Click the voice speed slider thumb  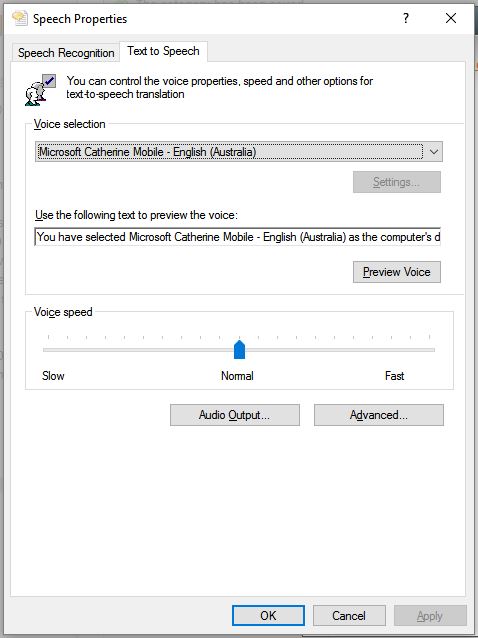click(x=240, y=350)
